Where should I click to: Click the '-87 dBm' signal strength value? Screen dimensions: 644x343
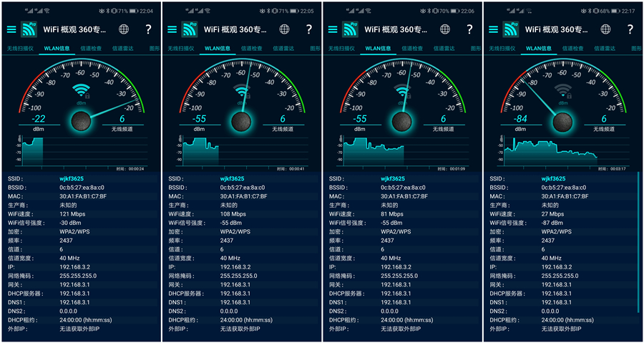552,223
